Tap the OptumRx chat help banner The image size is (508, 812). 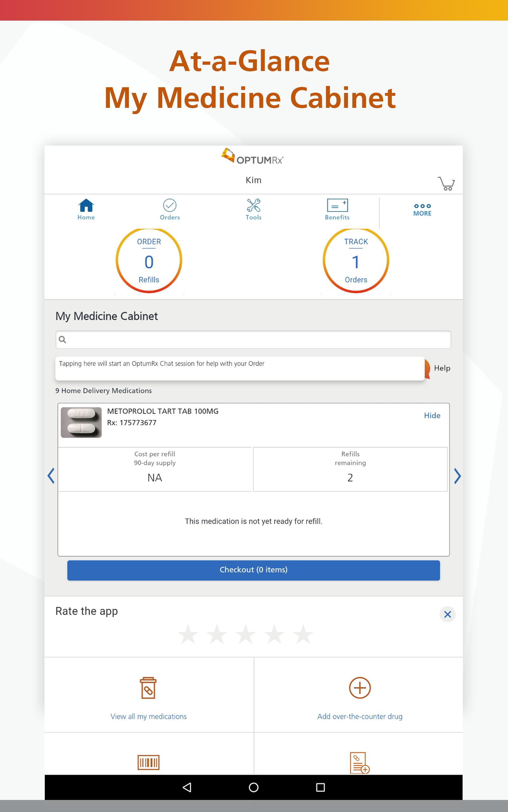point(240,368)
